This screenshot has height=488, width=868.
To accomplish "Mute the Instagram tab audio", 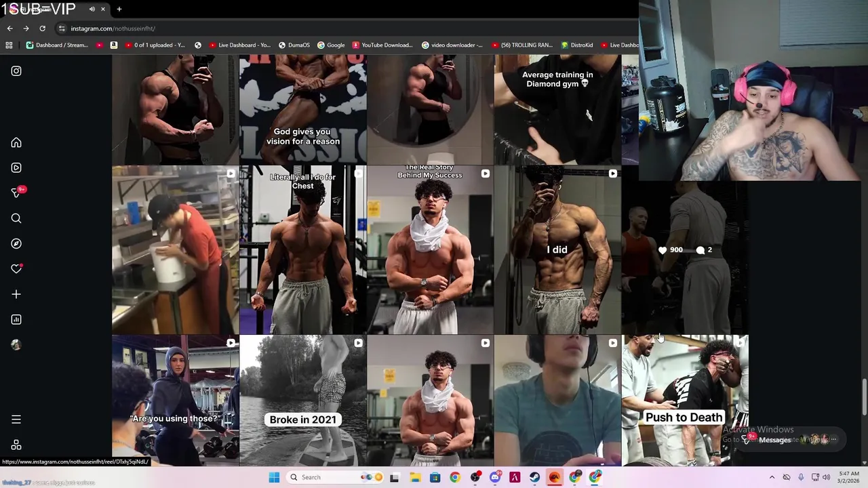I will [92, 9].
